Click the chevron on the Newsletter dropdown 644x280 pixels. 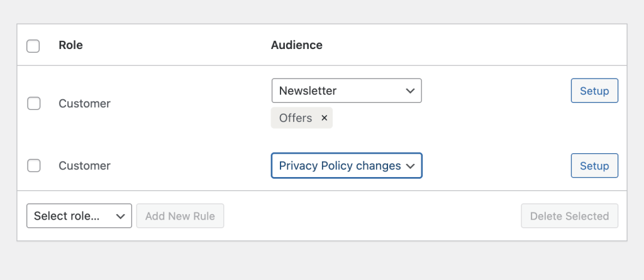tap(410, 91)
